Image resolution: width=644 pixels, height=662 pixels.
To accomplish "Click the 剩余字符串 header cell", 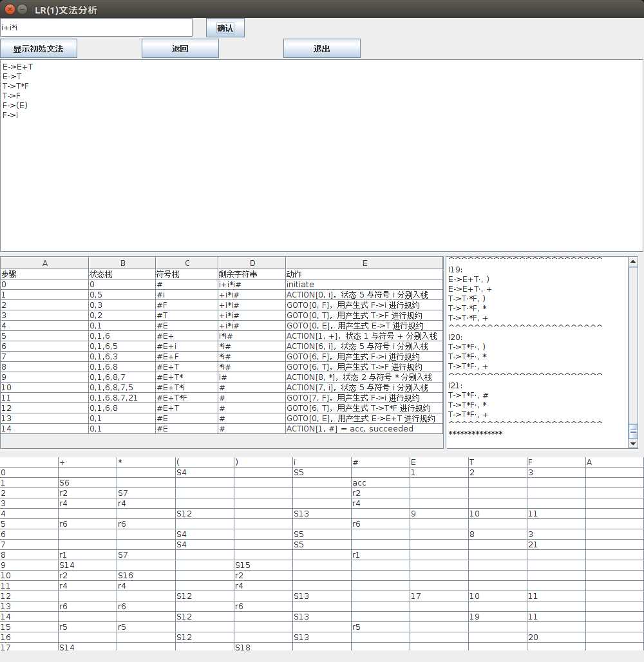I will (x=252, y=274).
